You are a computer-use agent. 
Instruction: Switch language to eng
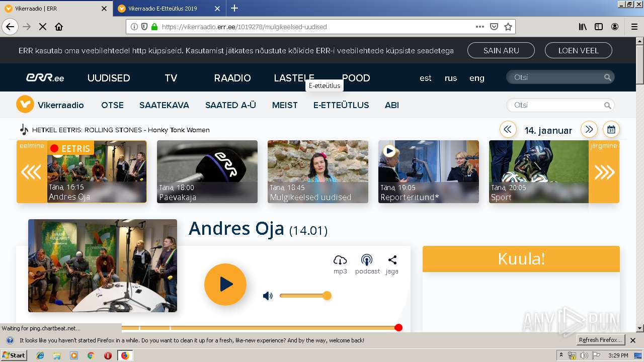click(x=477, y=78)
